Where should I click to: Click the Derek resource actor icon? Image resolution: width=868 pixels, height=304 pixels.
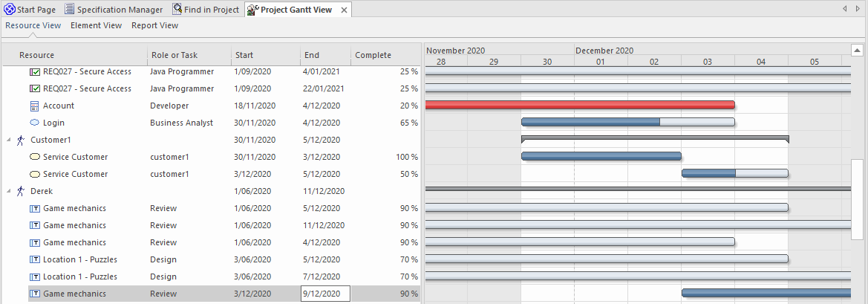coord(21,191)
